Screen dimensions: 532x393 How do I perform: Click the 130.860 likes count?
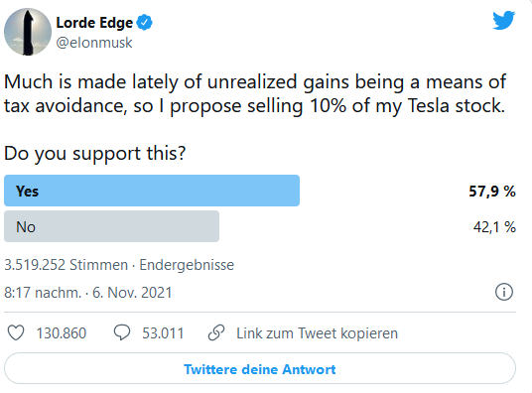point(62,333)
